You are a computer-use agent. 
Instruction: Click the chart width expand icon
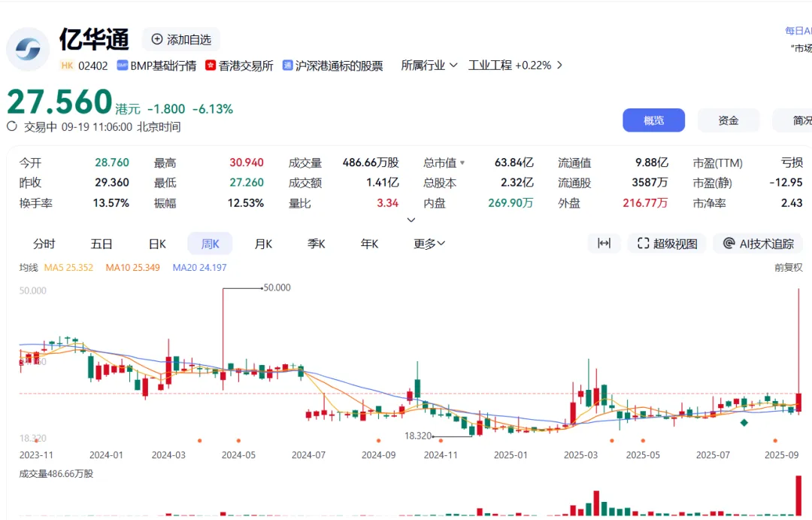coord(604,243)
